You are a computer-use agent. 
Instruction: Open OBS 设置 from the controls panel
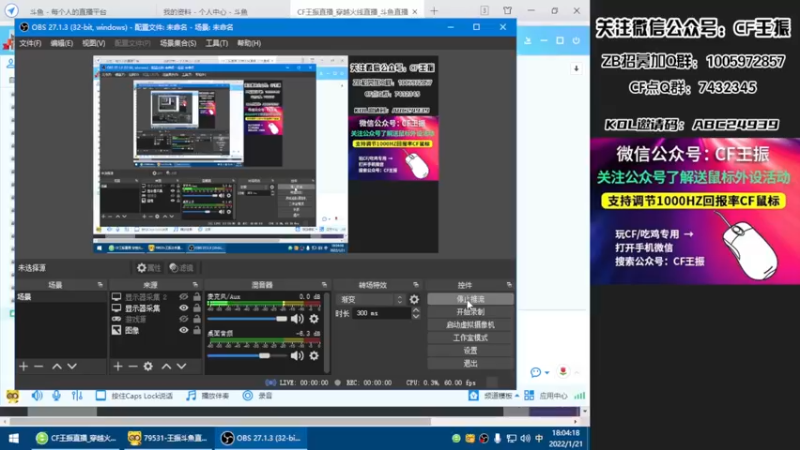[470, 351]
